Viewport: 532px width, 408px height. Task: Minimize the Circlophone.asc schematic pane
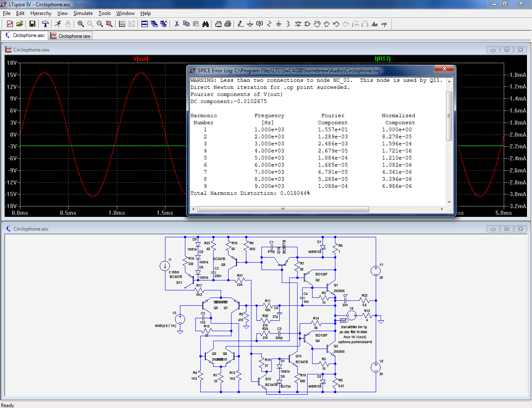493,229
